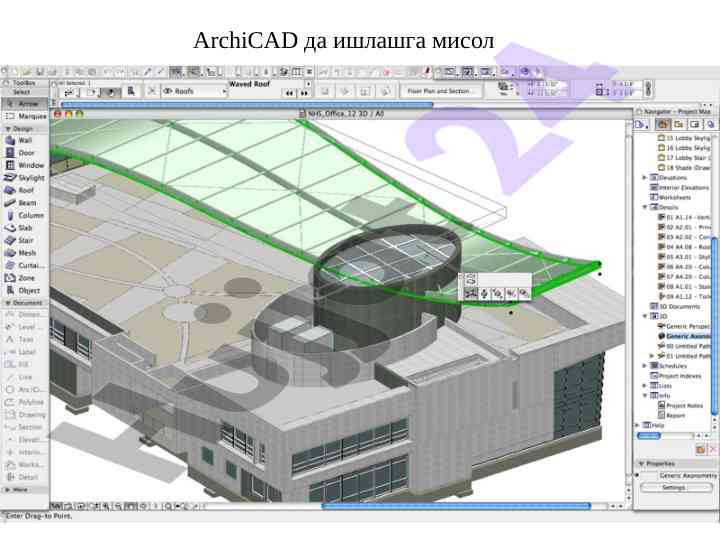The width and height of the screenshot is (720, 540).
Task: Collapse the Document group in Toolbox
Action: [x=7, y=303]
